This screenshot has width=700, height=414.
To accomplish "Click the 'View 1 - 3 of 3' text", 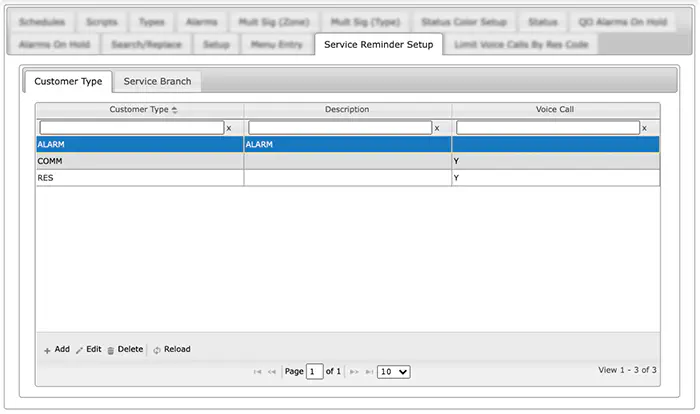I will click(x=627, y=370).
